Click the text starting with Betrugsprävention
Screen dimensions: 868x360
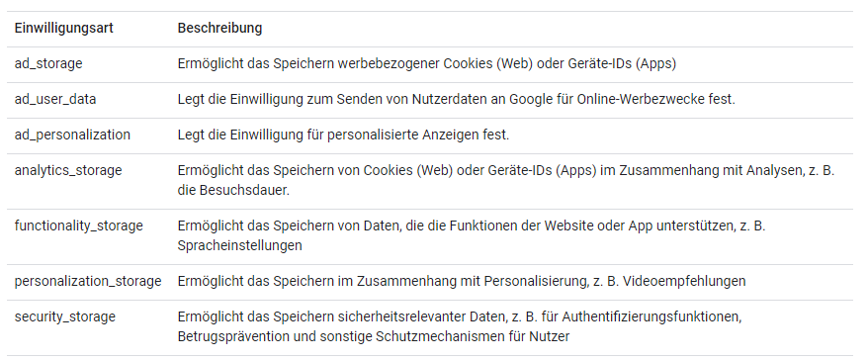[x=374, y=336]
